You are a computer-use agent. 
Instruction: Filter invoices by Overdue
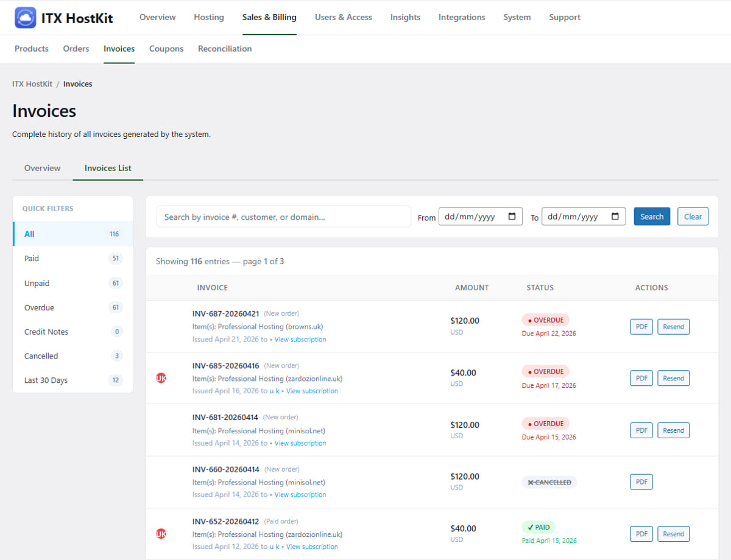pos(73,307)
